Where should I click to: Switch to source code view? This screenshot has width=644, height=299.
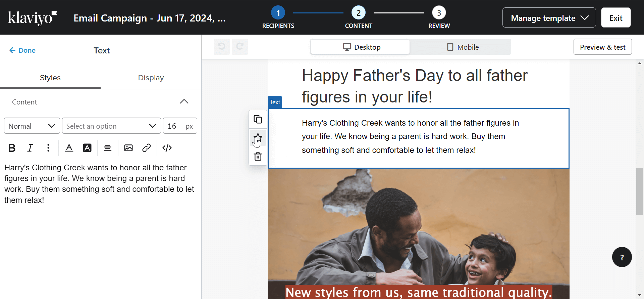pos(167,148)
